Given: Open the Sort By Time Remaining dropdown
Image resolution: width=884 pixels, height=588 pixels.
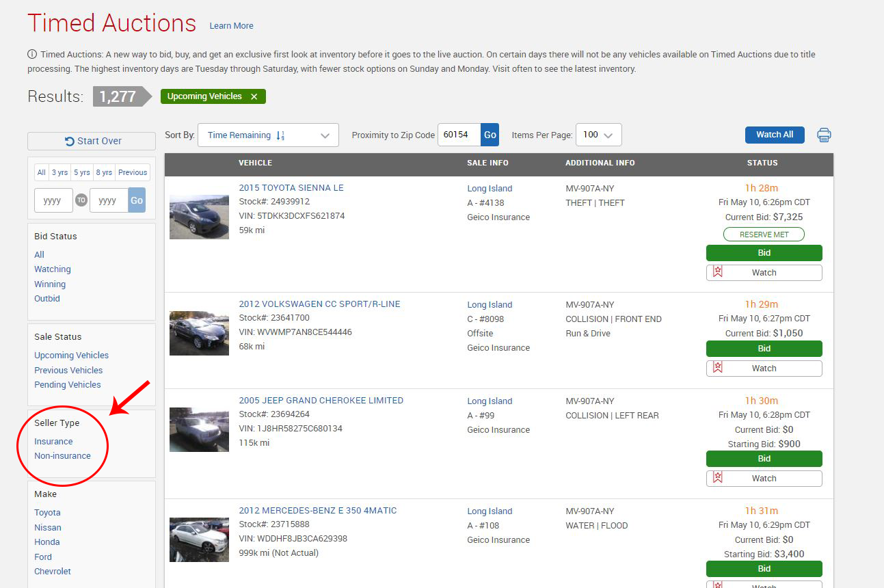Looking at the screenshot, I should point(268,135).
